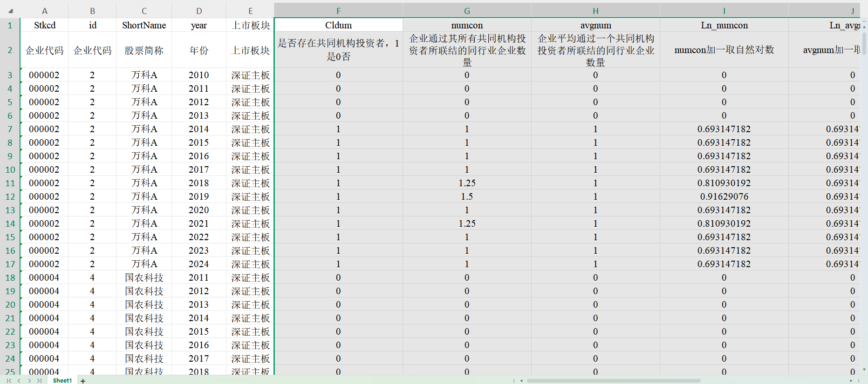
Task: Click the horizontal scrollbar right arrow
Action: click(x=851, y=381)
